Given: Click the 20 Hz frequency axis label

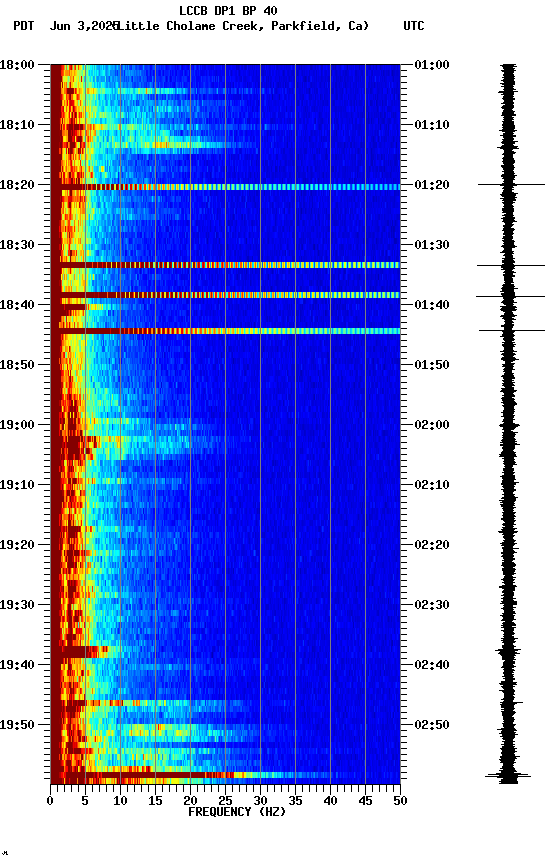Looking at the screenshot, I should [190, 801].
